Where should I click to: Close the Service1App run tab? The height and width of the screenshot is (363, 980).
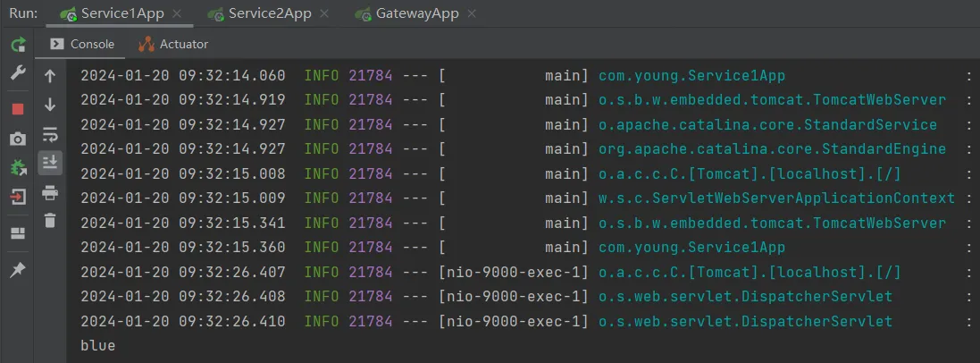click(x=176, y=14)
